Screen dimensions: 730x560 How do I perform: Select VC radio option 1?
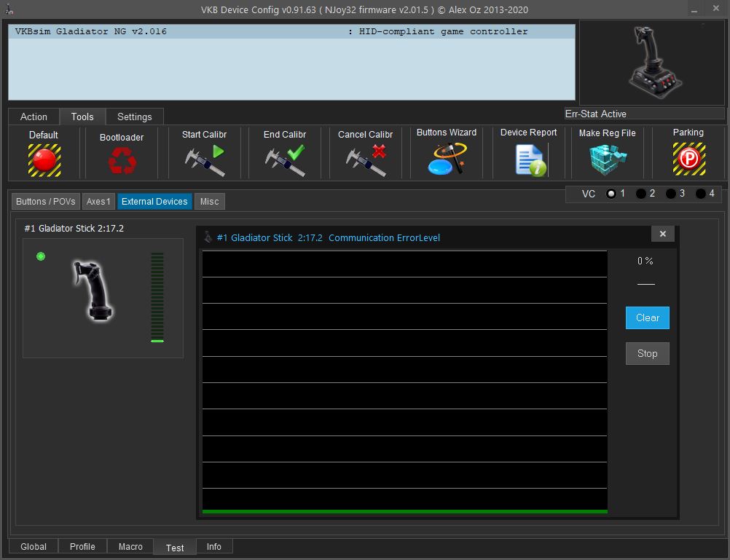(x=611, y=194)
